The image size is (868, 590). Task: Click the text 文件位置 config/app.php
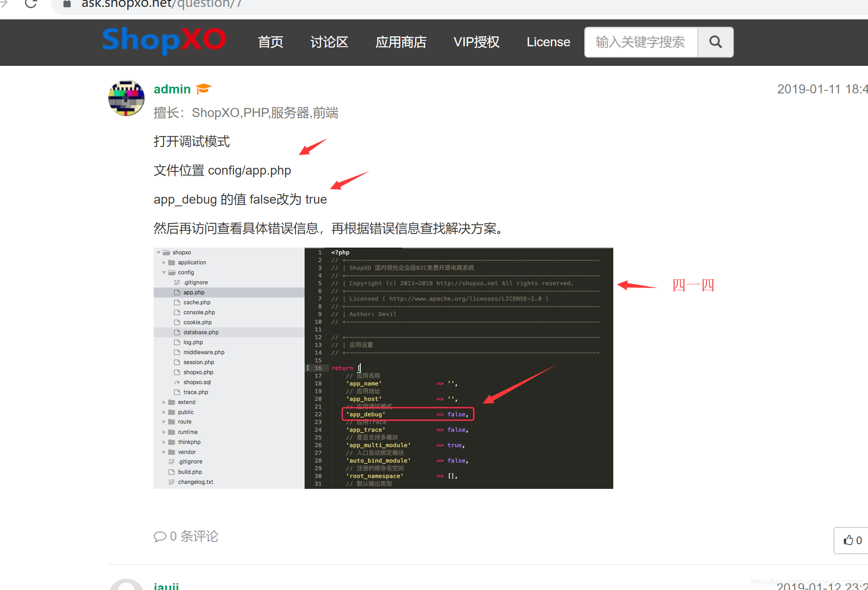(222, 171)
